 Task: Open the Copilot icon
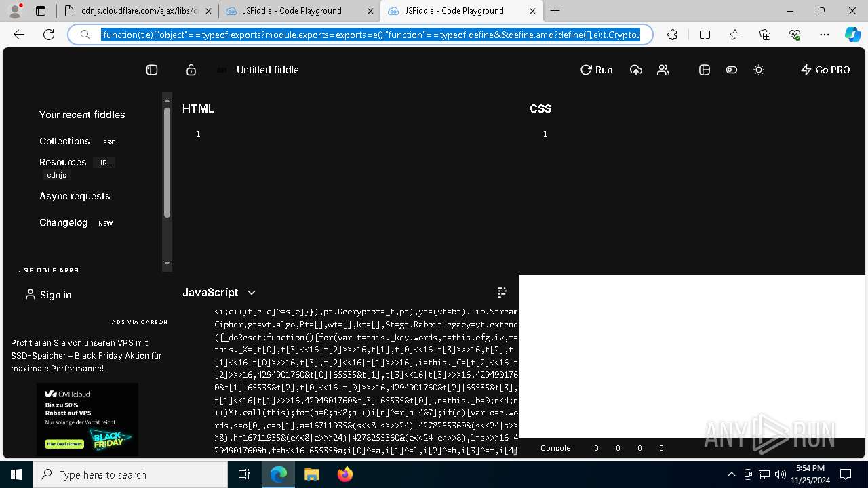click(852, 35)
